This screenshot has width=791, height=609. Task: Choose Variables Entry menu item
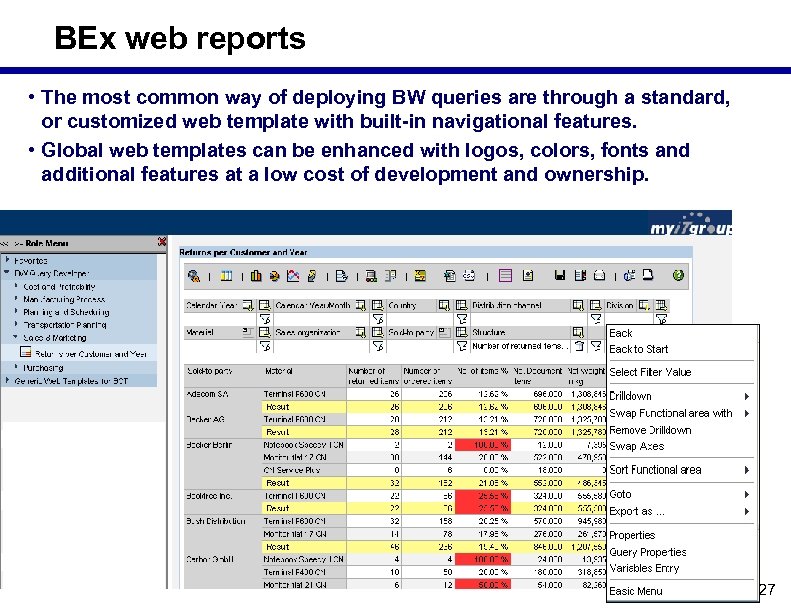point(644,568)
